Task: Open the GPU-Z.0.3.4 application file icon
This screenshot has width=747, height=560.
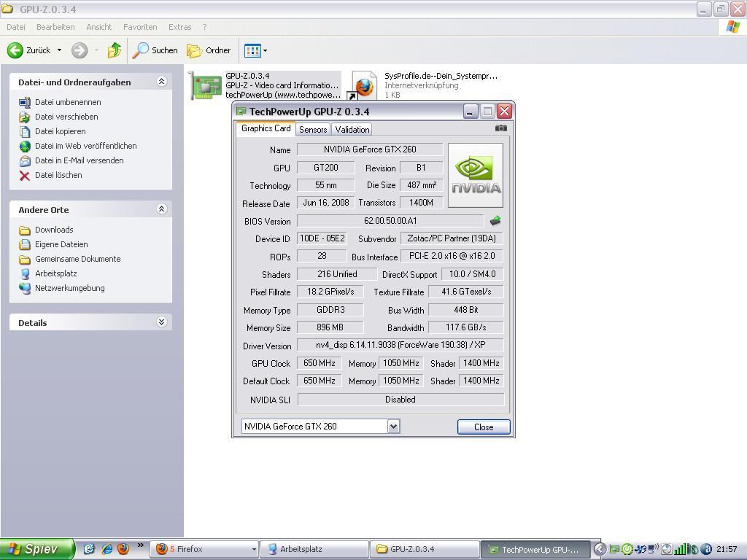Action: [206, 86]
